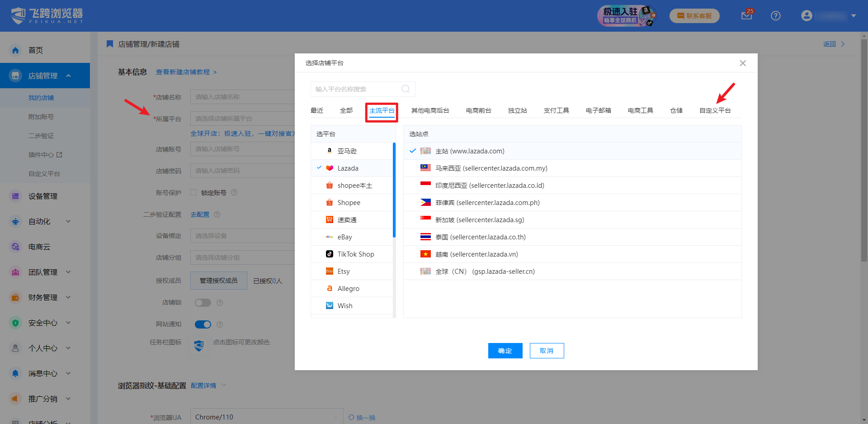The height and width of the screenshot is (424, 868).
Task: Switch to the 自定义平台 tab in dialog
Action: [x=715, y=110]
